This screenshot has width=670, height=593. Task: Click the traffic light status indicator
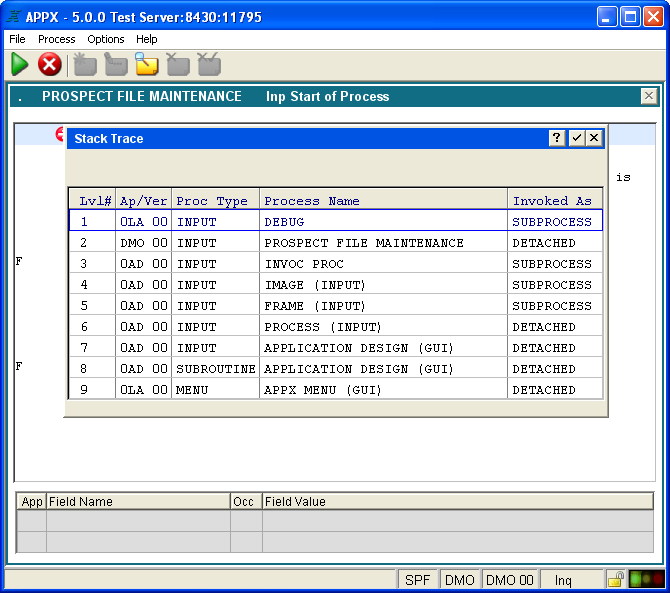(x=646, y=579)
